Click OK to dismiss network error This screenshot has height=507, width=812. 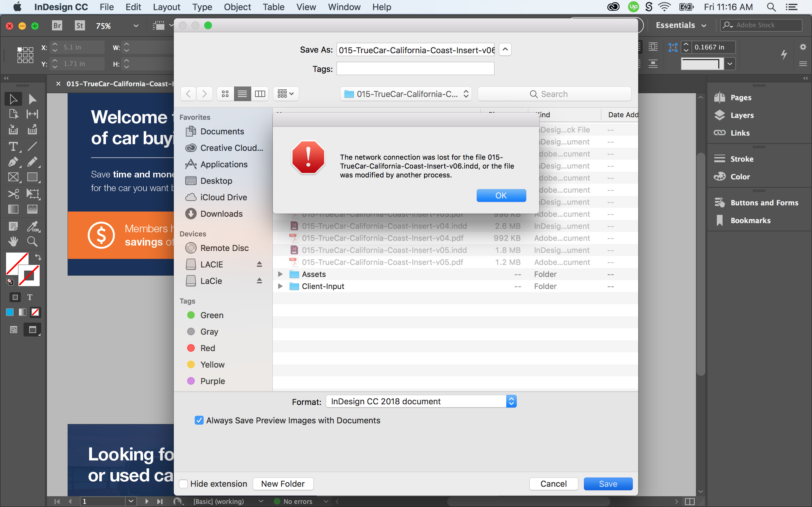coord(501,195)
